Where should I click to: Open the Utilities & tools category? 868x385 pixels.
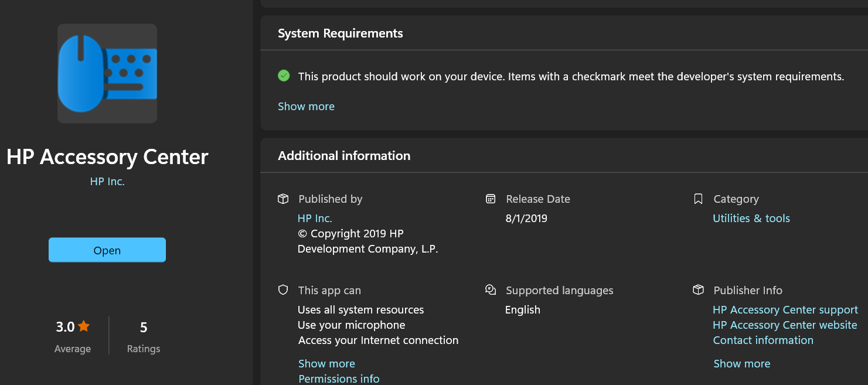[x=751, y=218]
